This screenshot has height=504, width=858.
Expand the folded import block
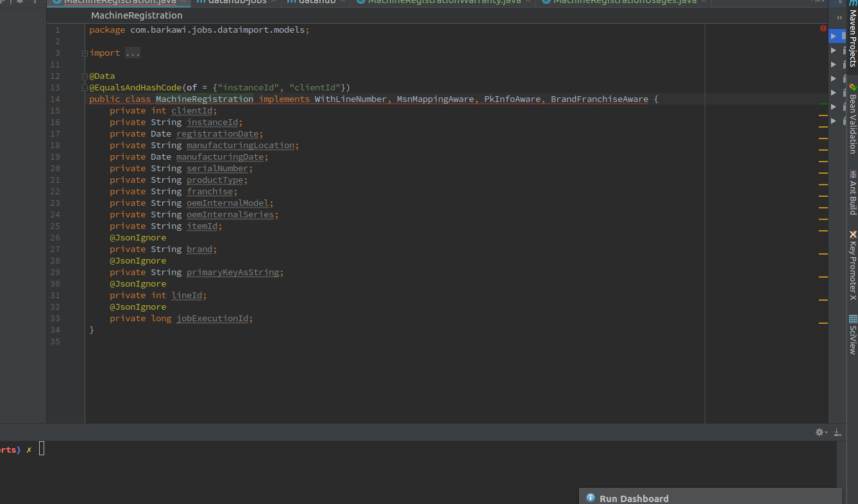[x=85, y=53]
